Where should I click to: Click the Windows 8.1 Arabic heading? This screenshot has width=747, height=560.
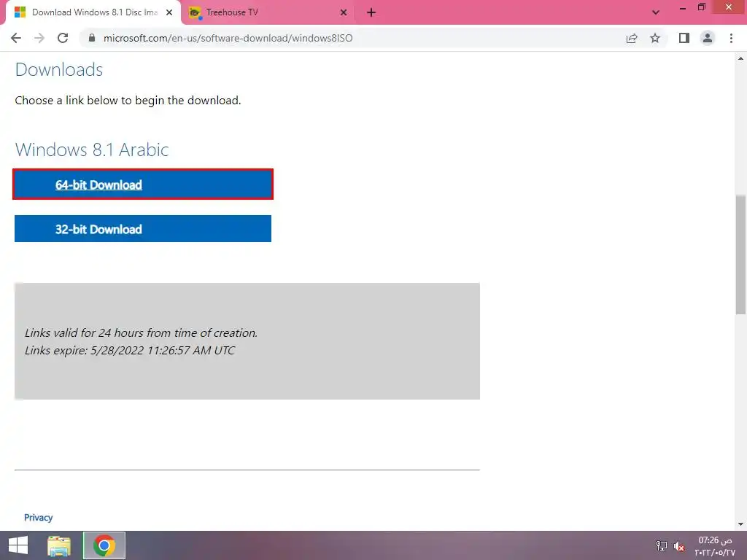[92, 149]
